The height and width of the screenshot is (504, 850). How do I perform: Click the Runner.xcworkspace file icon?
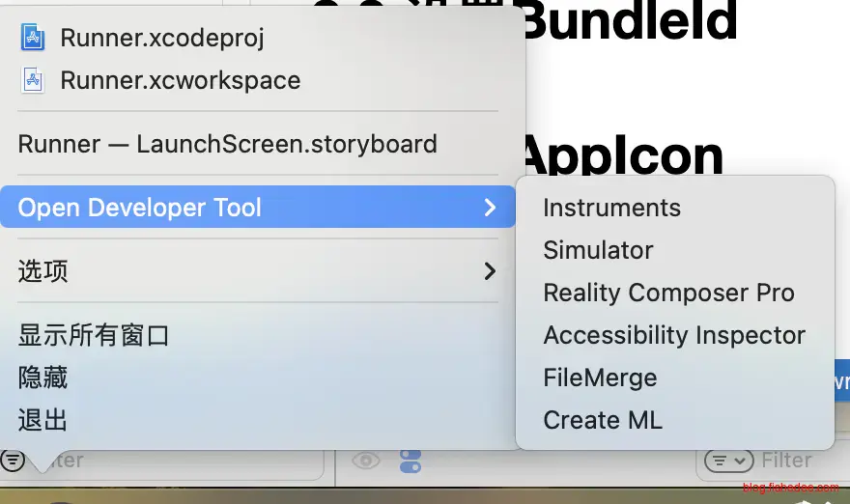[34, 80]
